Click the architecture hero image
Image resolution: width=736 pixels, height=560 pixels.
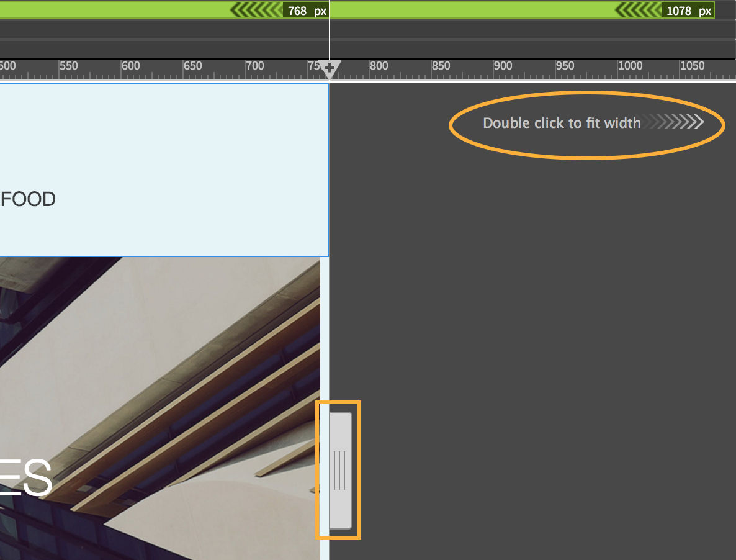click(160, 409)
